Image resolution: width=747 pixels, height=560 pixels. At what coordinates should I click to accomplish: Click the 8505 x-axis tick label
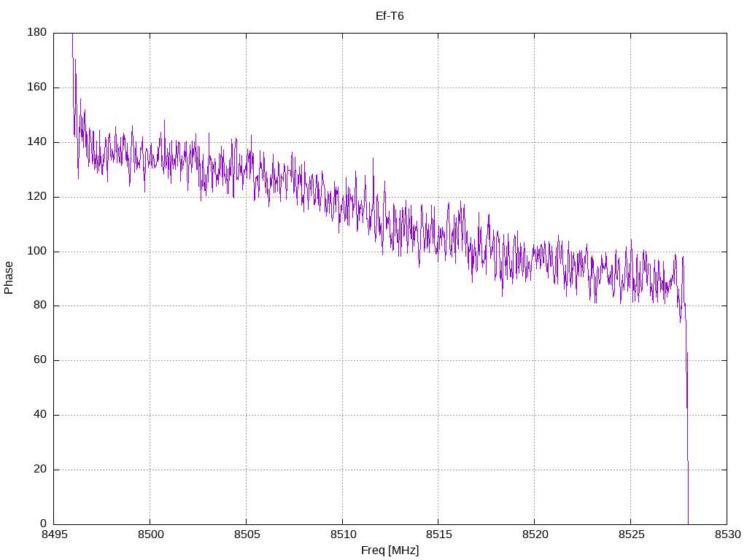pyautogui.click(x=247, y=534)
